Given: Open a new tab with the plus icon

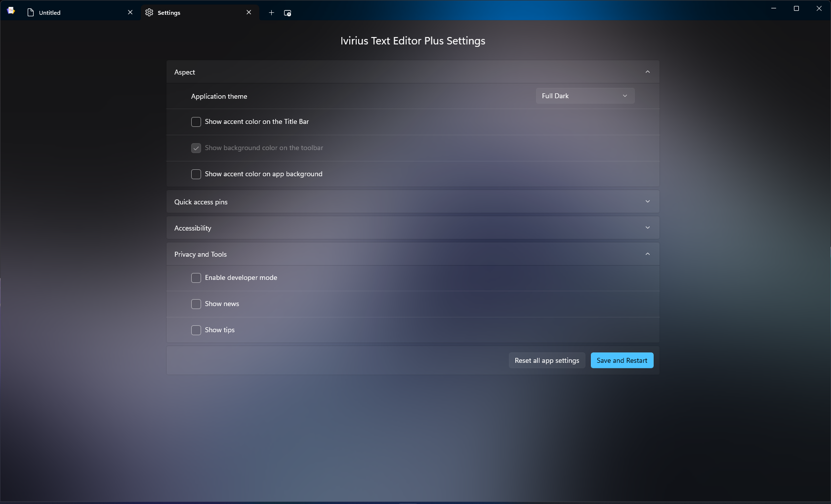Looking at the screenshot, I should 271,13.
